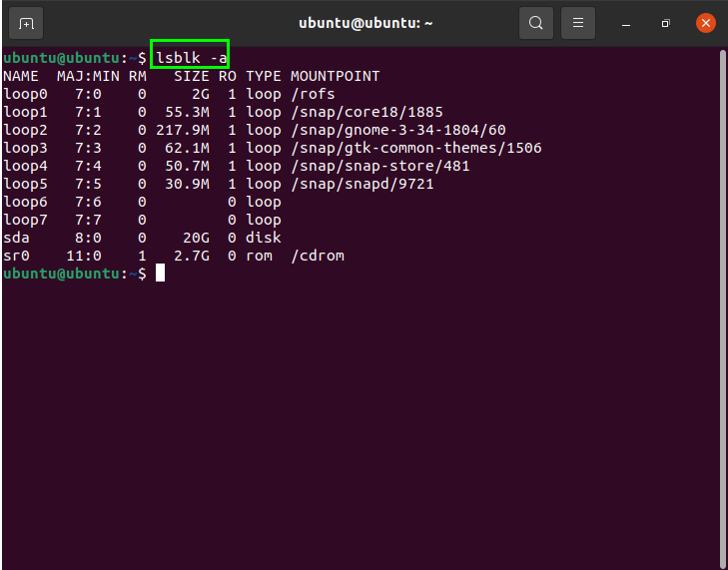The width and height of the screenshot is (728, 570).
Task: Click the ubuntu@ubuntu title bar text
Action: point(363,22)
